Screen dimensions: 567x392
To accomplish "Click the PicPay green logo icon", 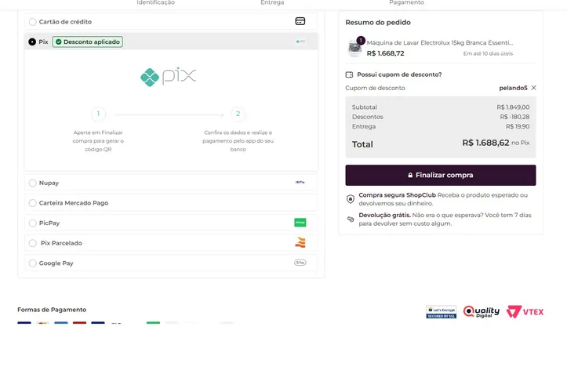I will (300, 223).
